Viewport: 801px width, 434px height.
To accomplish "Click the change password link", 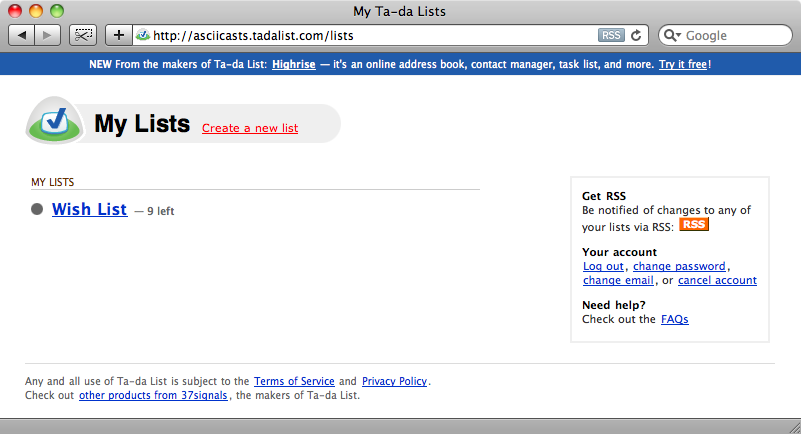I will 679,267.
